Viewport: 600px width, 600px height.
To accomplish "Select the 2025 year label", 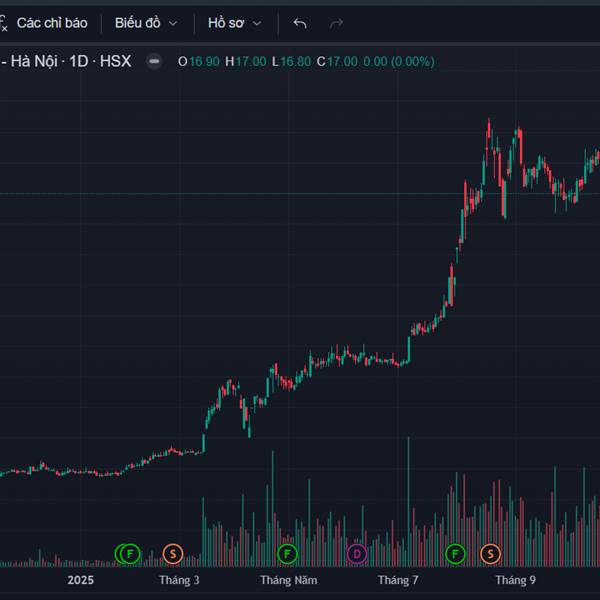I will tap(81, 580).
